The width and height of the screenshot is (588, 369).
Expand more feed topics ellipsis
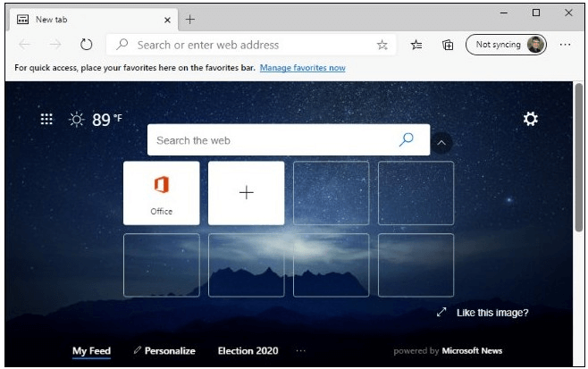pyautogui.click(x=300, y=351)
